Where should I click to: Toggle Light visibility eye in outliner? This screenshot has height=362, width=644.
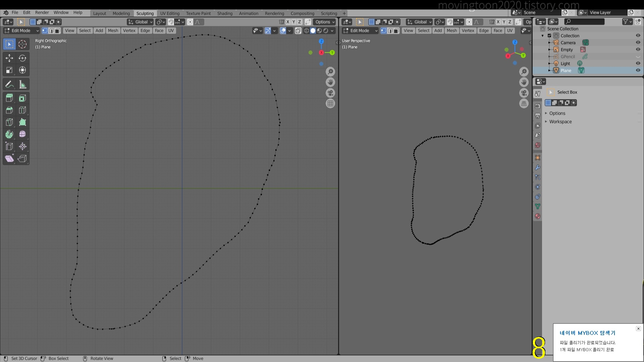[x=638, y=63]
